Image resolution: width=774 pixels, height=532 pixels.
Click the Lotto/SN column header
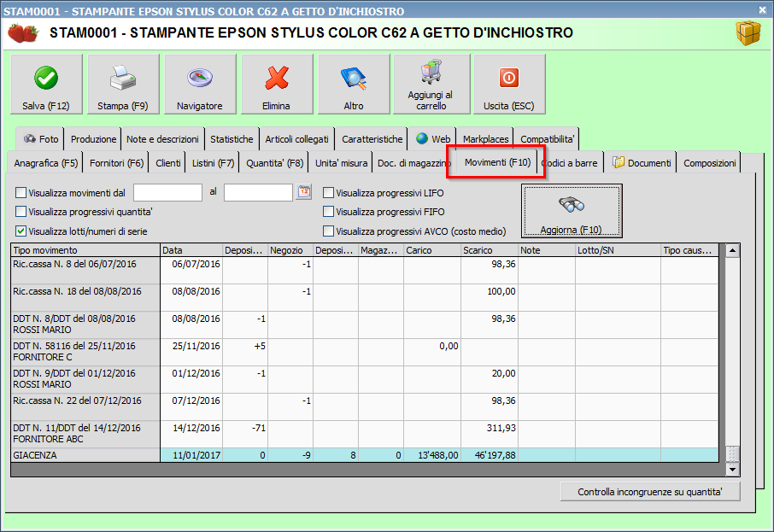pyautogui.click(x=618, y=250)
